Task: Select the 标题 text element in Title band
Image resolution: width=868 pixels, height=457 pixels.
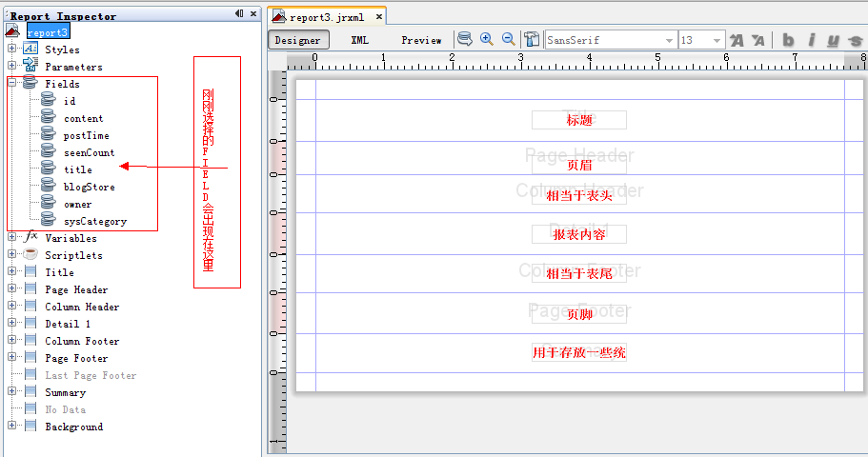Action: [x=579, y=120]
